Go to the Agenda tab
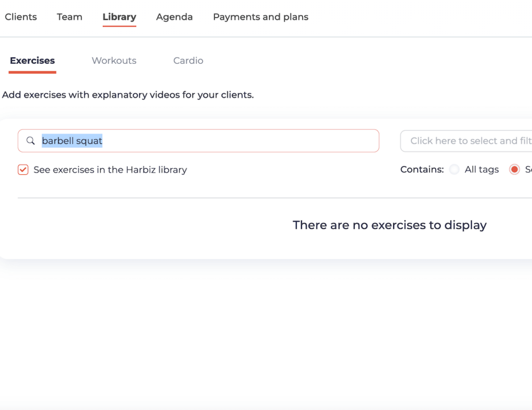Viewport: 532px width, 410px height. [174, 17]
